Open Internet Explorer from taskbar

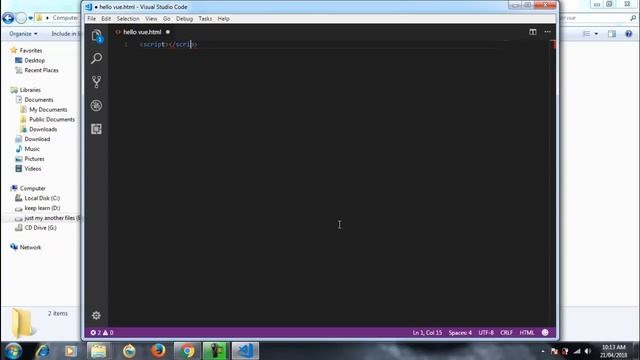(42, 351)
